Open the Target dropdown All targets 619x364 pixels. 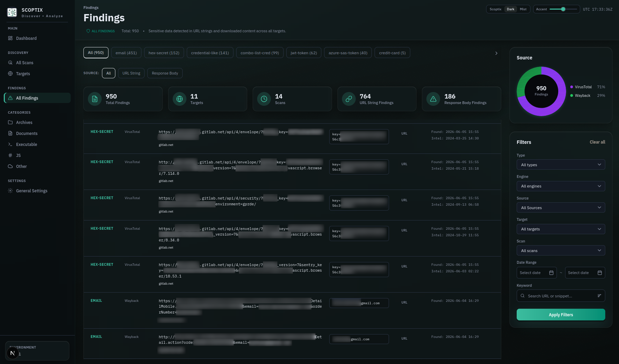click(561, 229)
